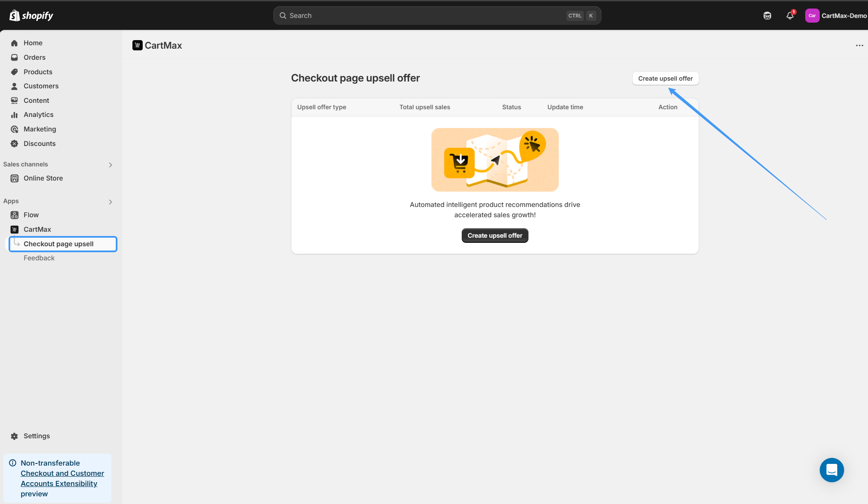Go to Orders in sidebar
The height and width of the screenshot is (504, 868).
coord(35,57)
